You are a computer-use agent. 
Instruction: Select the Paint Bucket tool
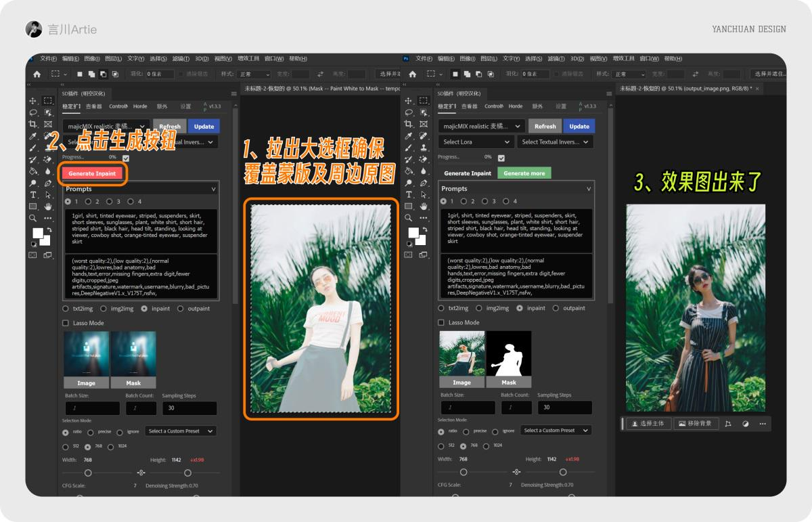(x=33, y=171)
